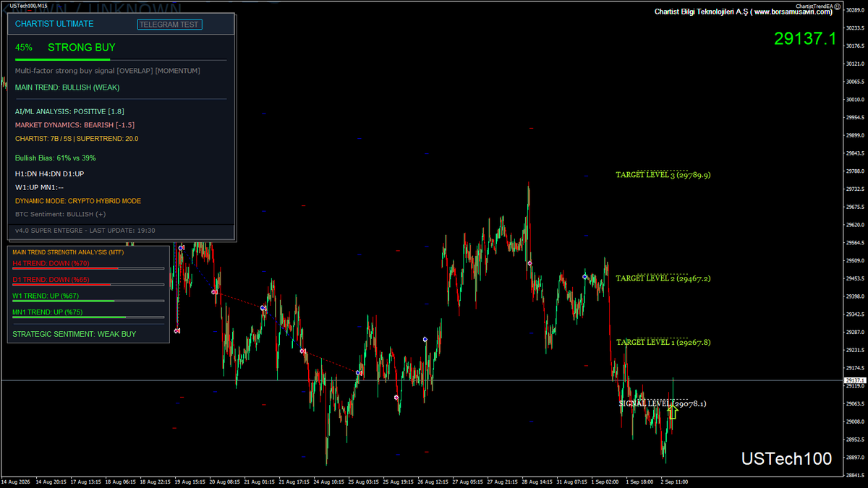The width and height of the screenshot is (868, 488).
Task: Click Bullish Bias: 61% vs 39% text
Action: (x=56, y=158)
